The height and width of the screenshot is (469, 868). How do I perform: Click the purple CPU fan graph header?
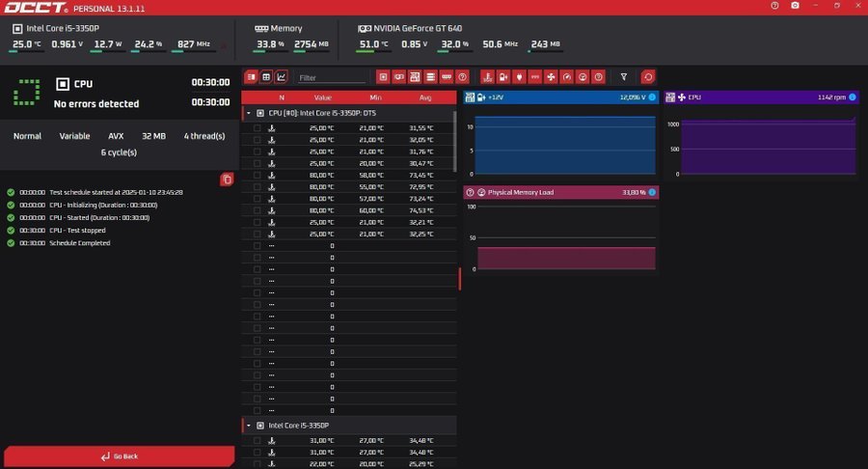point(762,97)
